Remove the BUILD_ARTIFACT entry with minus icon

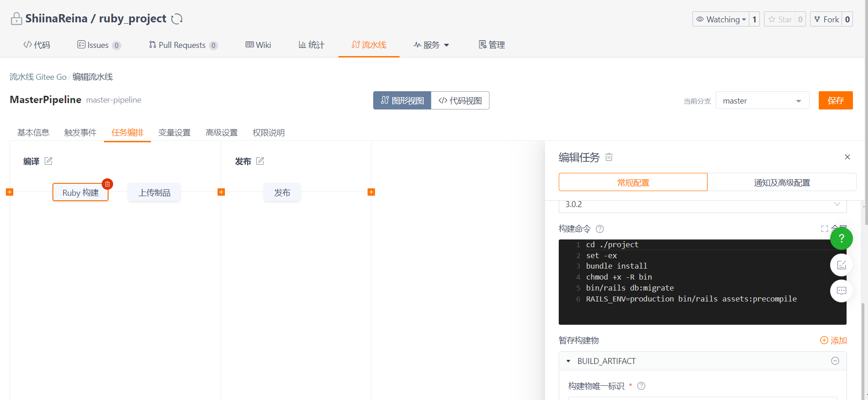(835, 361)
